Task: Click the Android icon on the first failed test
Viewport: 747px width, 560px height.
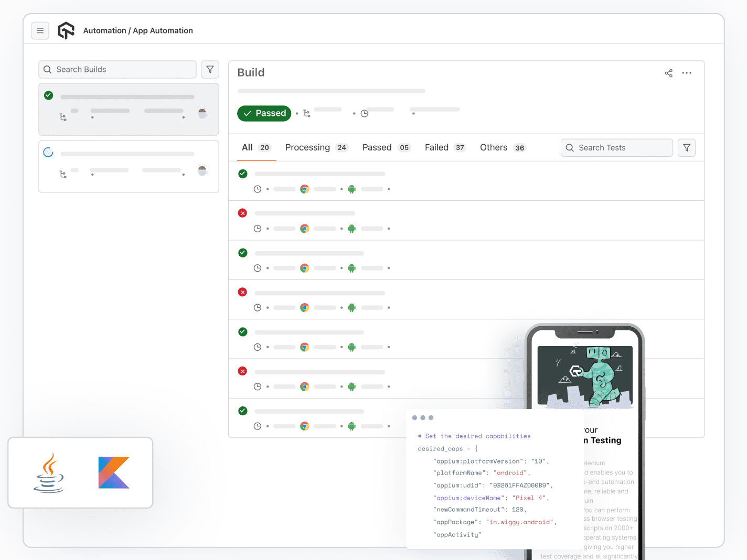Action: pos(351,229)
